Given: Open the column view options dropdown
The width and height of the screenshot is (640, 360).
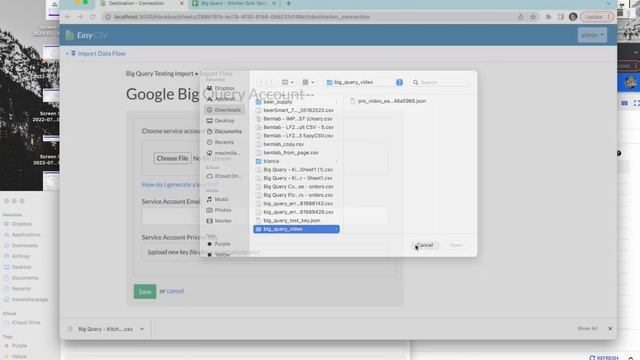Looking at the screenshot, I should (x=287, y=82).
